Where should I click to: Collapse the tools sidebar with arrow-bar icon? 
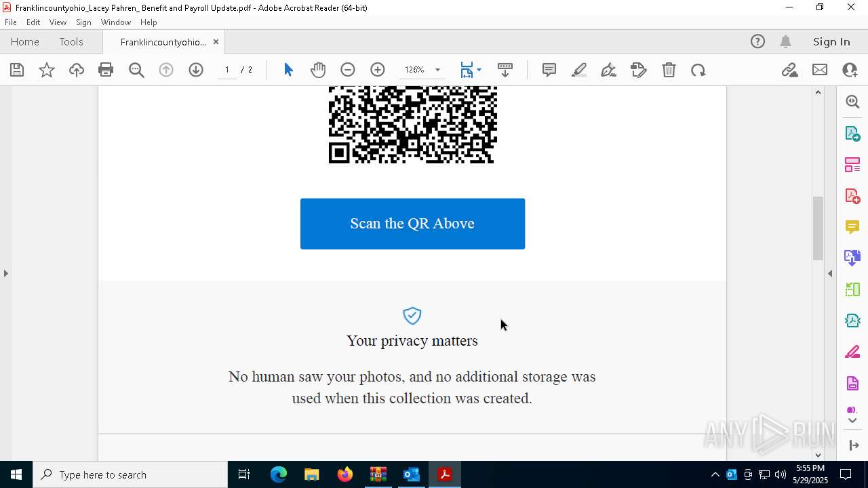coord(853,445)
